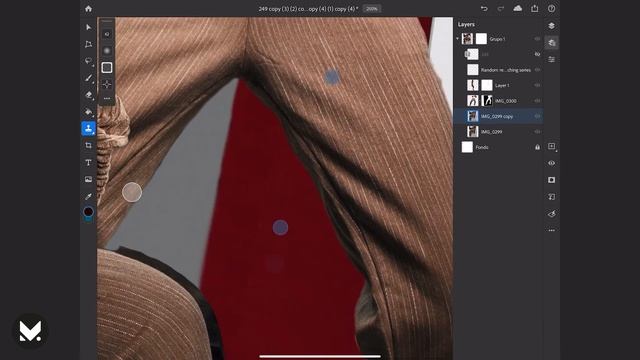Show the hidden adjustment layer below Grupo 1

click(537, 54)
